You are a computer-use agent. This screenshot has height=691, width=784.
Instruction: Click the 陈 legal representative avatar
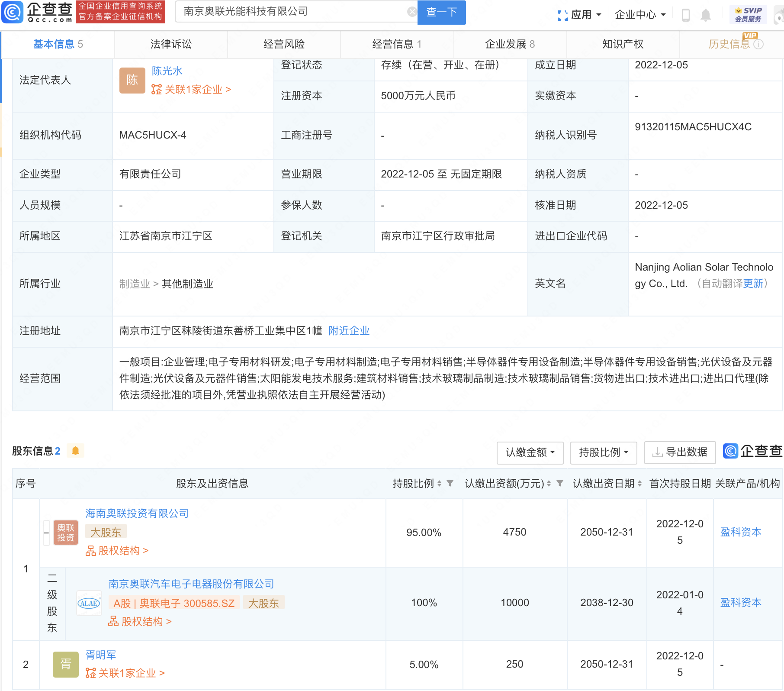[132, 80]
